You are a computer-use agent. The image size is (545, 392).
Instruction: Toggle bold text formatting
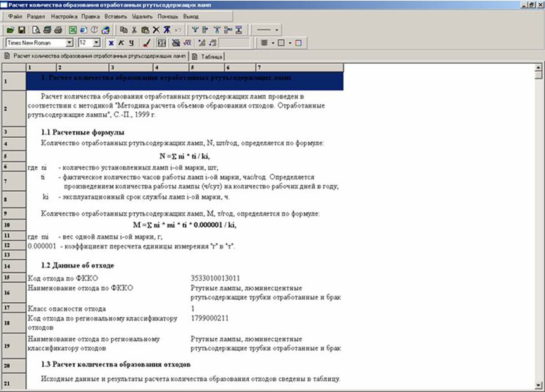tap(111, 43)
